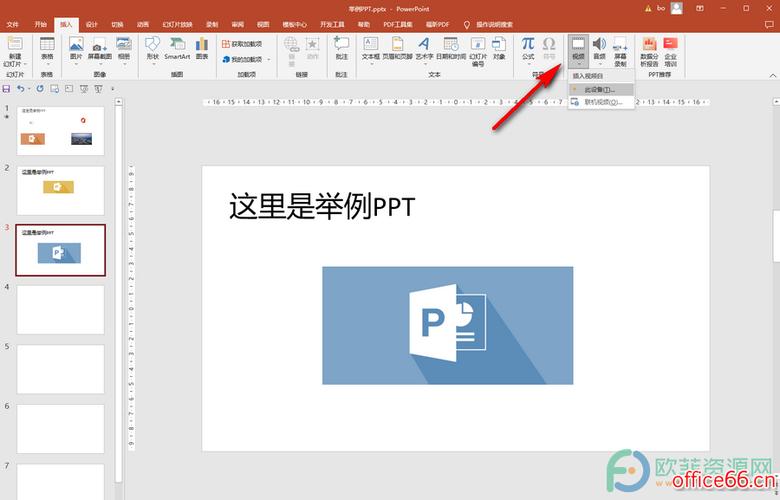Save the presentation from Quick Access Toolbar
This screenshot has height=500, width=780.
(6, 89)
